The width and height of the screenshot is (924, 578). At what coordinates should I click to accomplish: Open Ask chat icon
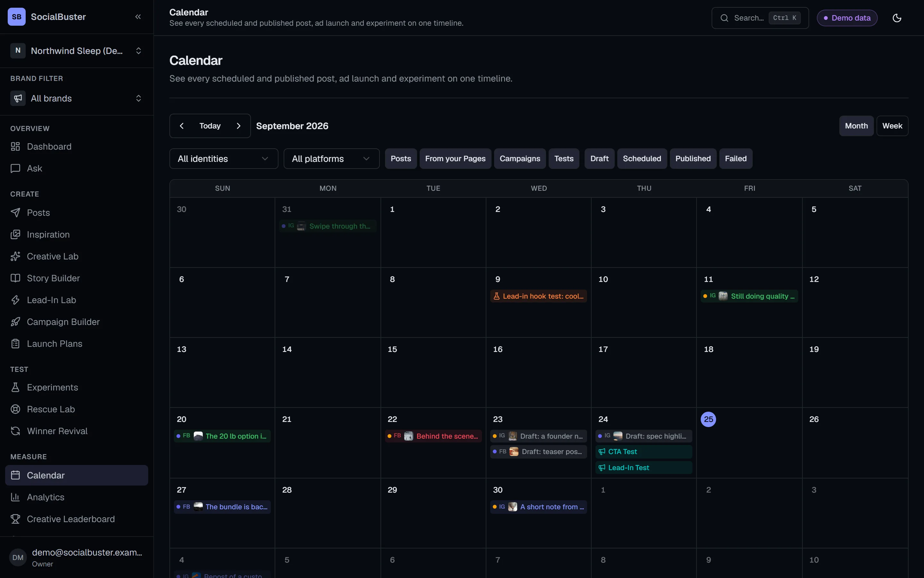coord(15,169)
